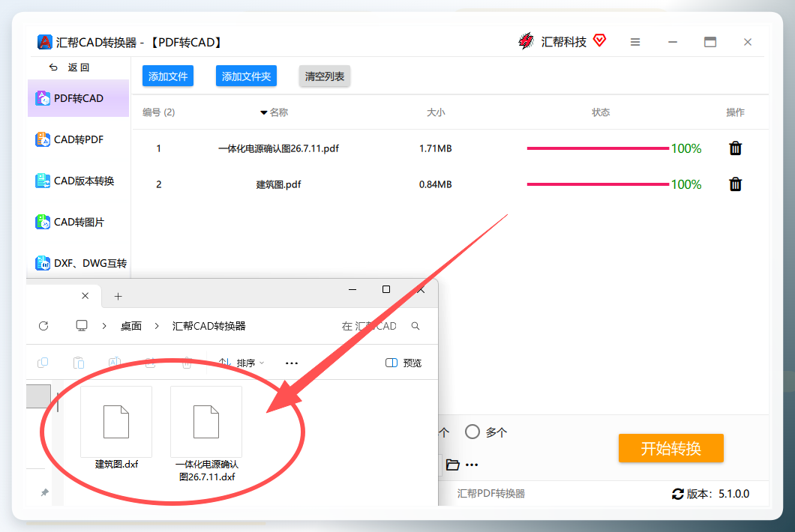Click the 汇帮CAD转换器 app logo icon
Screen dimensions: 795x532
[44, 42]
